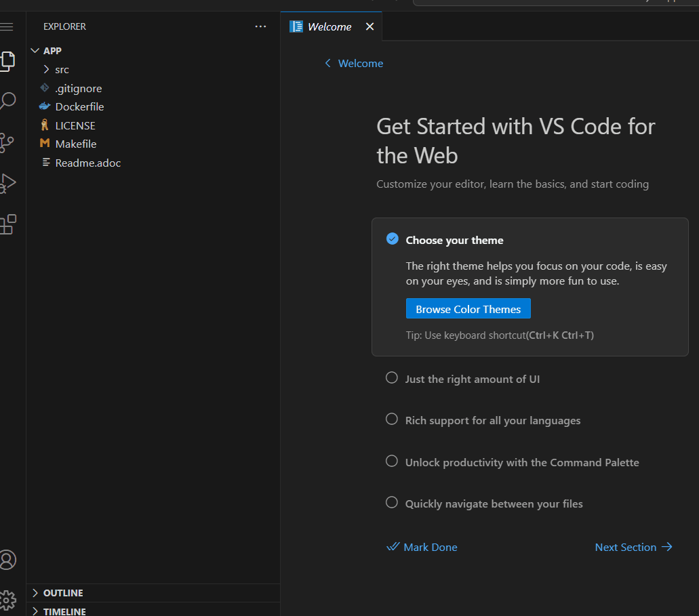Click the Browse Color Themes button
This screenshot has width=699, height=616.
click(x=468, y=309)
